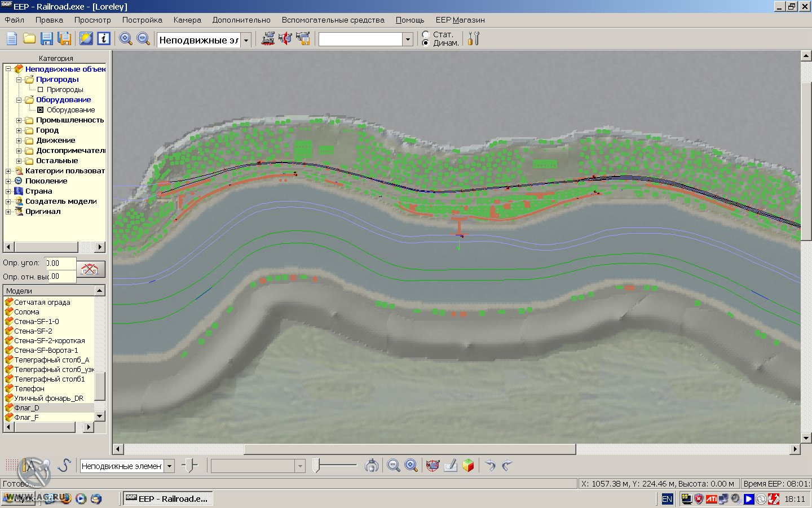The image size is (812, 508).
Task: Select the Динам. radio button
Action: click(426, 43)
